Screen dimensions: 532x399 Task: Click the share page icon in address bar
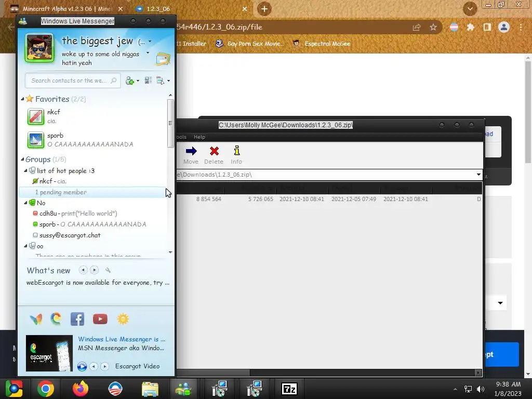(417, 27)
